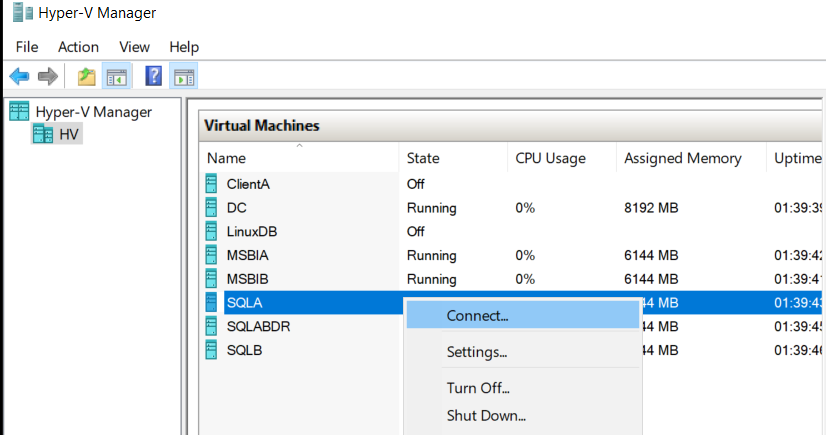
Task: Click the SQLB virtual machine icon
Action: (211, 350)
